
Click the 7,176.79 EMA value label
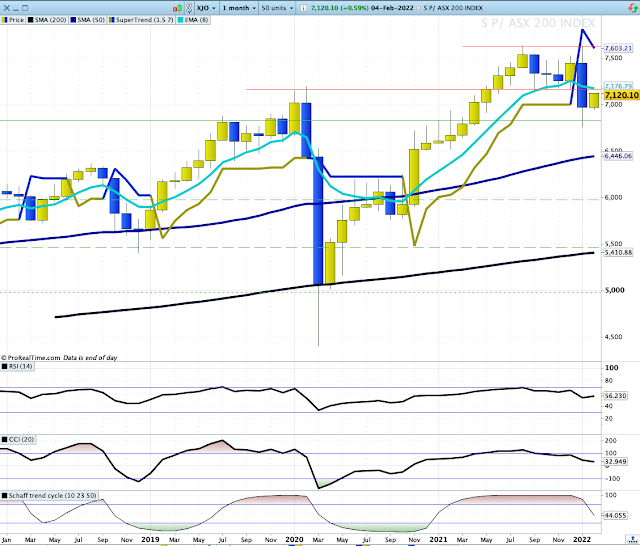pos(618,86)
